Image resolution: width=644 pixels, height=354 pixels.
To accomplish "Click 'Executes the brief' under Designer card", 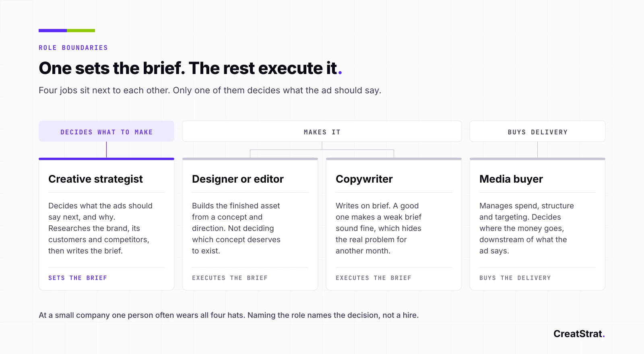I will 230,278.
